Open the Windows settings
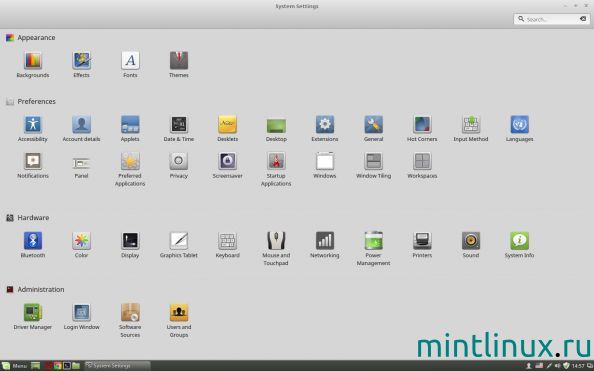 coord(325,165)
